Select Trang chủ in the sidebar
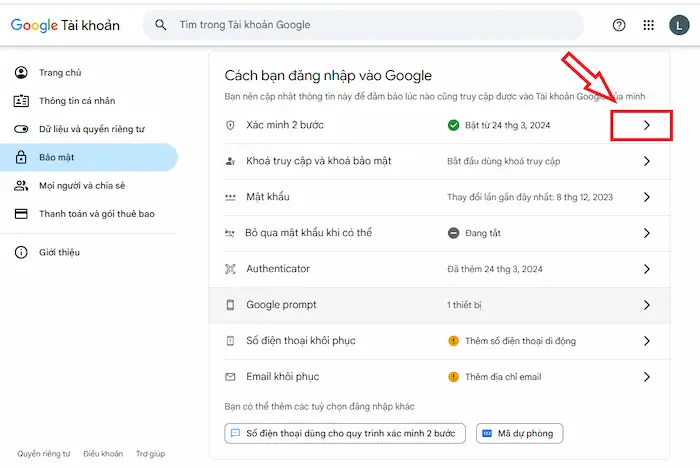This screenshot has height=468, width=700. tap(59, 73)
